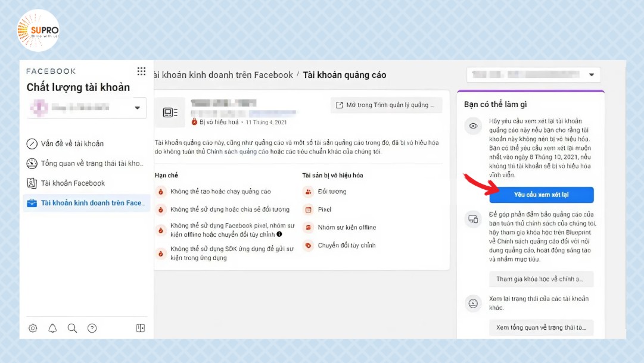The image size is (644, 363).
Task: Open the blurred account dropdown at top right
Action: tap(534, 74)
